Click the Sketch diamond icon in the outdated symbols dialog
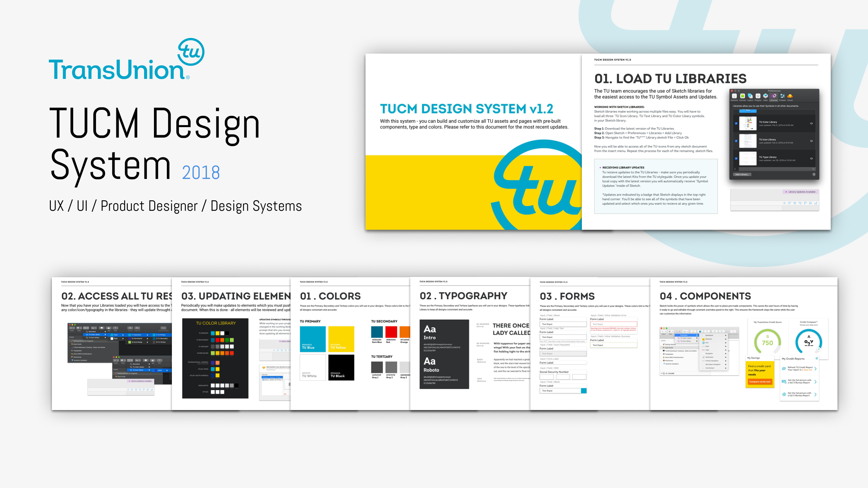Viewport: 868px width, 488px height. [x=264, y=368]
